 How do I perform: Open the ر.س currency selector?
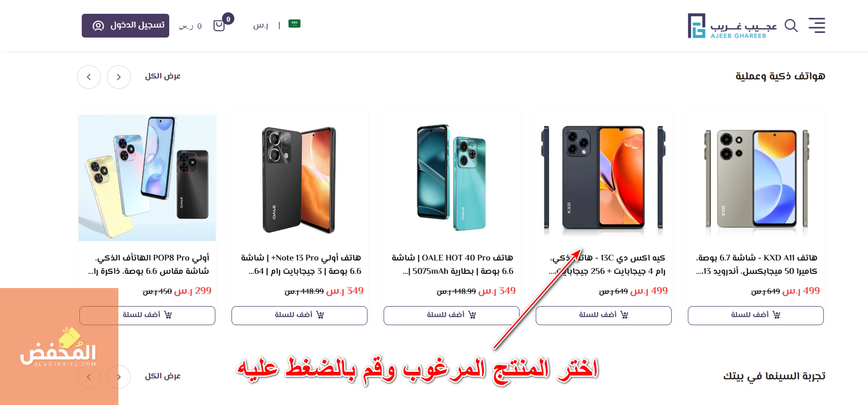260,25
